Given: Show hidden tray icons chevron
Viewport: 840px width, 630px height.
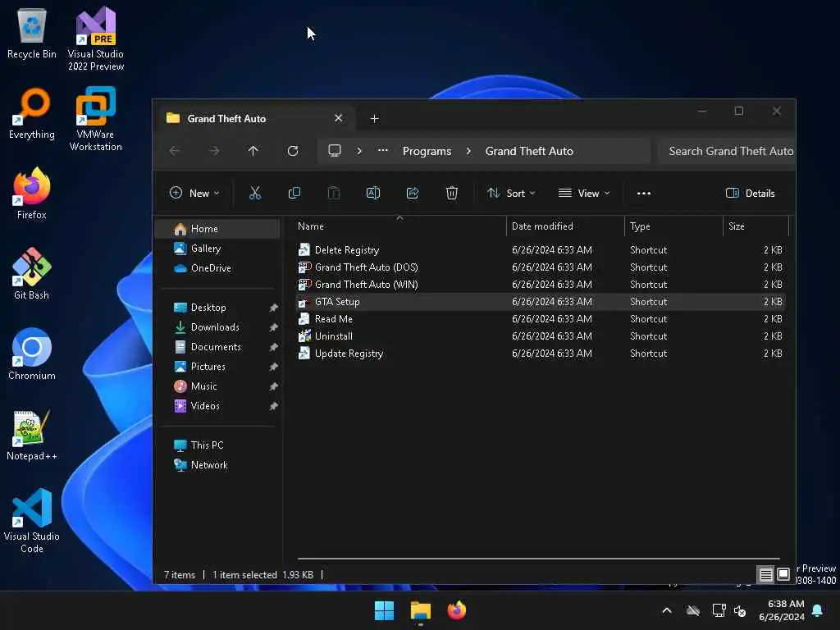Looking at the screenshot, I should click(667, 610).
